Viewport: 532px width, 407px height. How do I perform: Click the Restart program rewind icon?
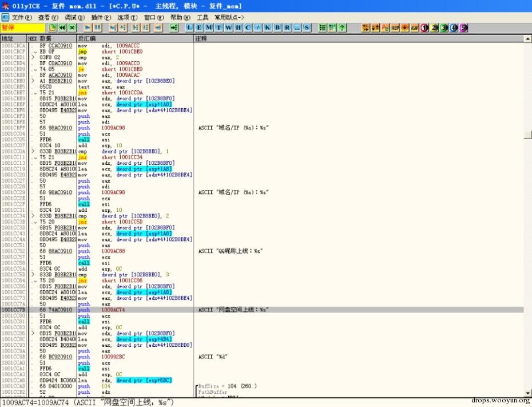(62, 28)
